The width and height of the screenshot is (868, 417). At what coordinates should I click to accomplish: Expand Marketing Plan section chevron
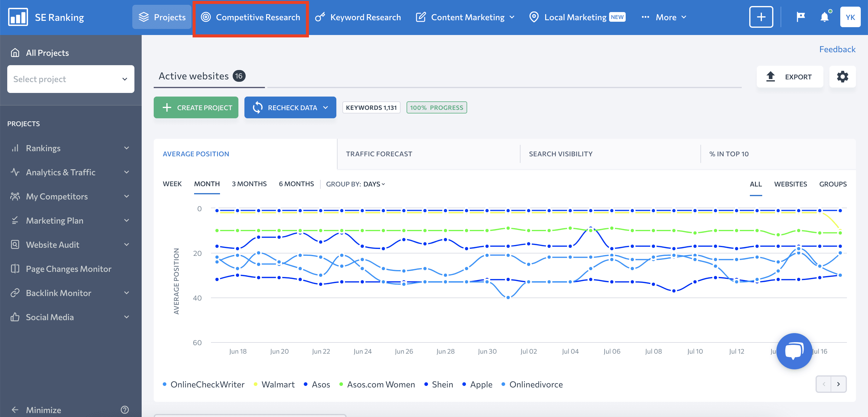(127, 220)
